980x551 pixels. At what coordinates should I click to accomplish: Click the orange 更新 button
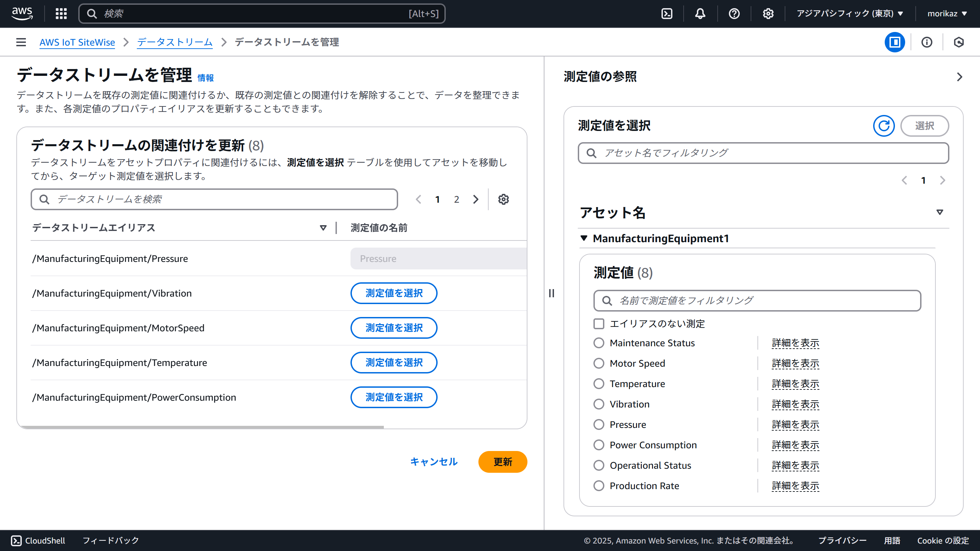click(x=503, y=462)
